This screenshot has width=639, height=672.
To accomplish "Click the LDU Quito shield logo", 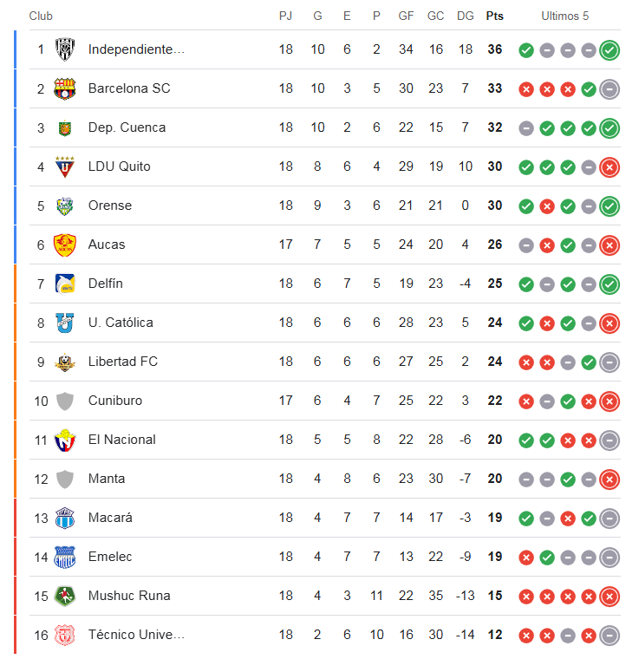I will coord(65,166).
